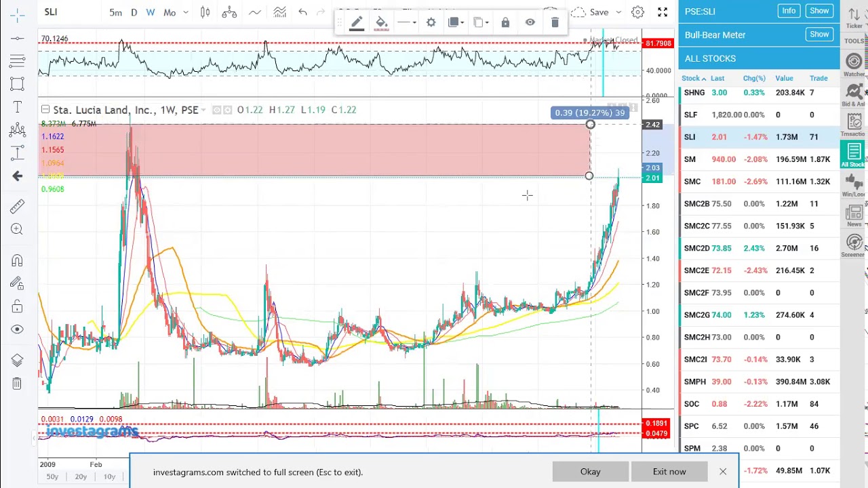The width and height of the screenshot is (868, 488).
Task: Undo the last action
Action: (303, 12)
